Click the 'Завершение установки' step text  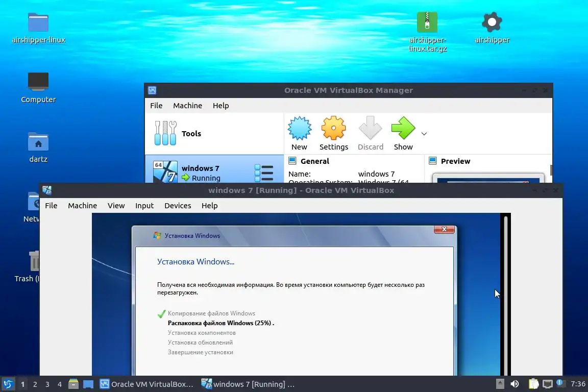[201, 352]
